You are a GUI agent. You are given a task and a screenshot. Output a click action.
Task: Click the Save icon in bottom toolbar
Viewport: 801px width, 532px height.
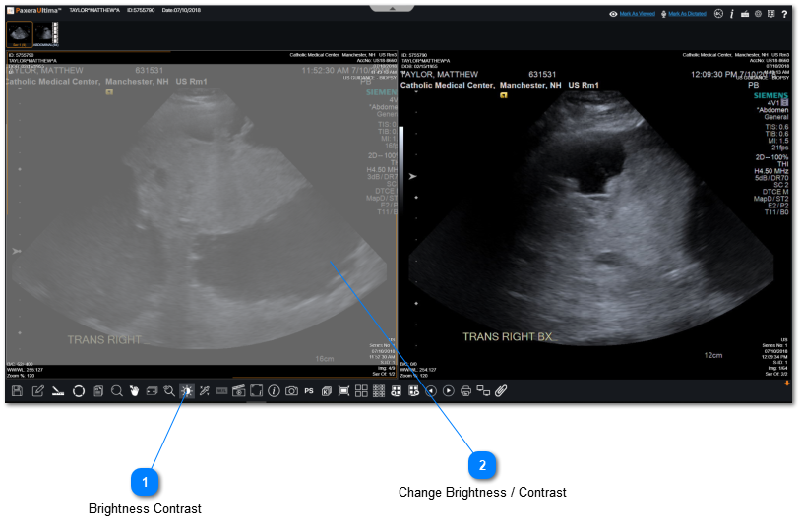(17, 391)
